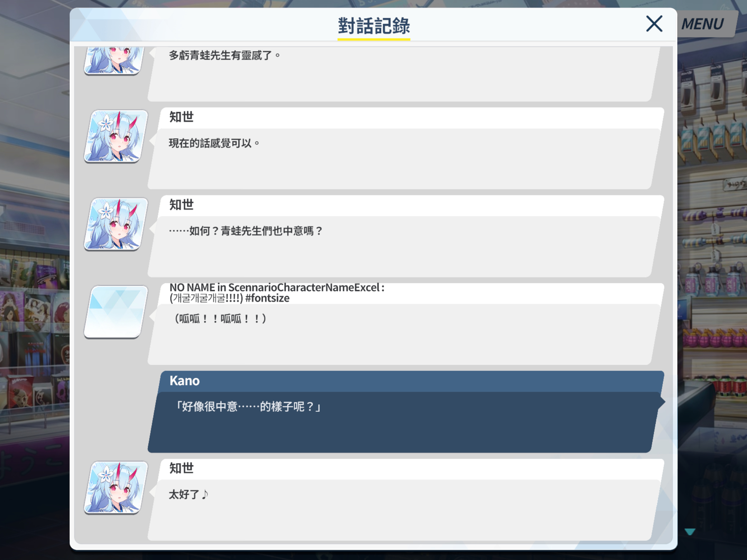Screen dimensions: 747x560
Task: Click the NO NAME in ScennarioCharacterNameExcel label
Action: pyautogui.click(x=277, y=288)
